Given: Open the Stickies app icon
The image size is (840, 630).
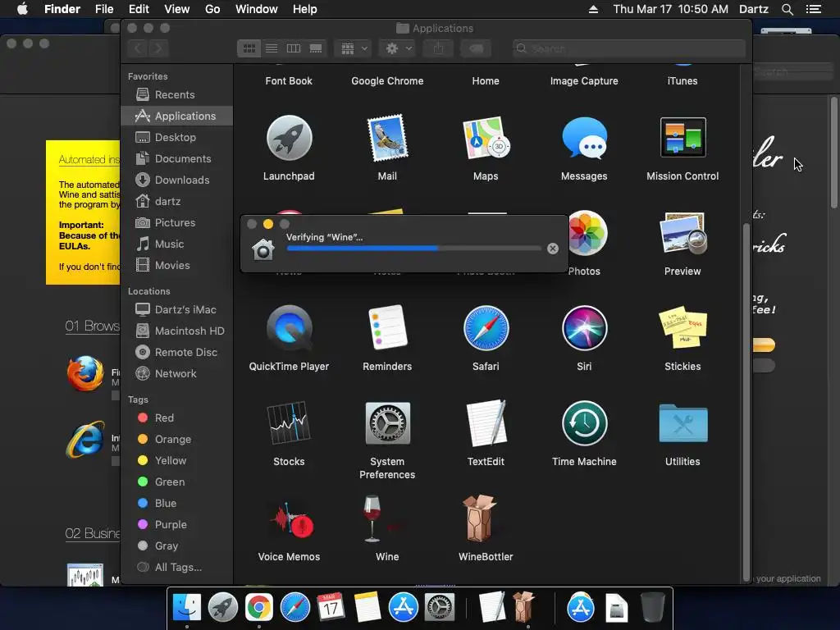Looking at the screenshot, I should pyautogui.click(x=682, y=327).
